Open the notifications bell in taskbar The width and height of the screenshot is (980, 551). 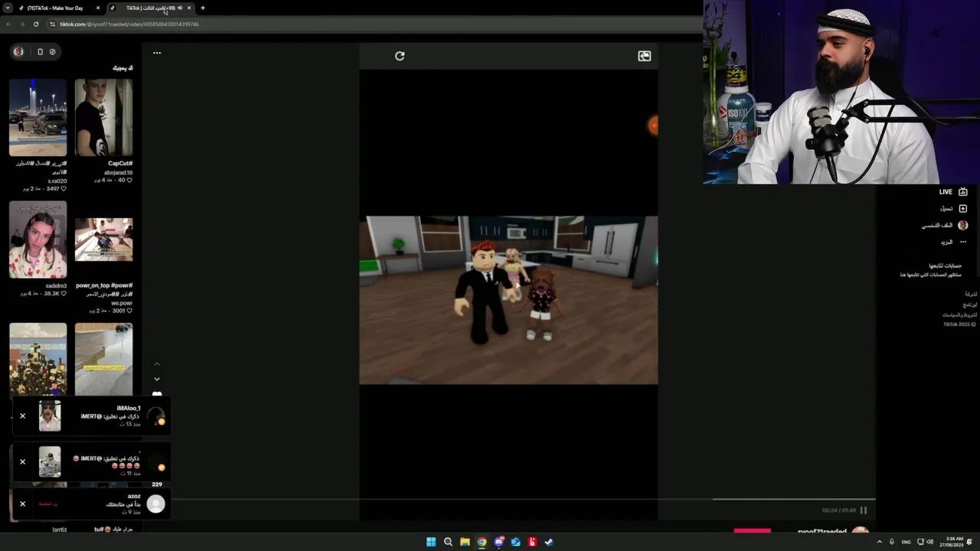click(x=970, y=542)
